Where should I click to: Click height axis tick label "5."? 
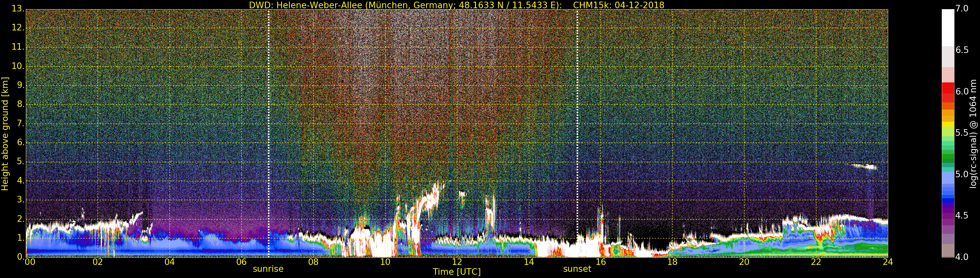click(x=20, y=162)
